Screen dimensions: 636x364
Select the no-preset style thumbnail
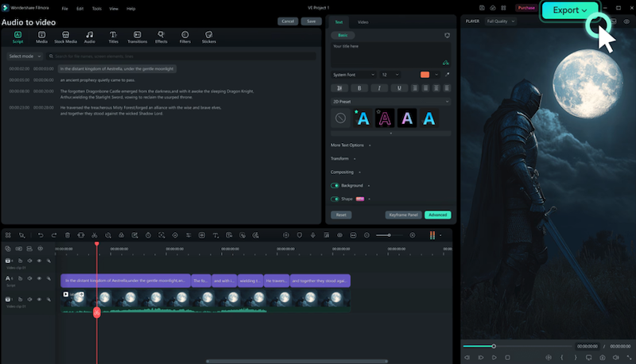(x=341, y=118)
